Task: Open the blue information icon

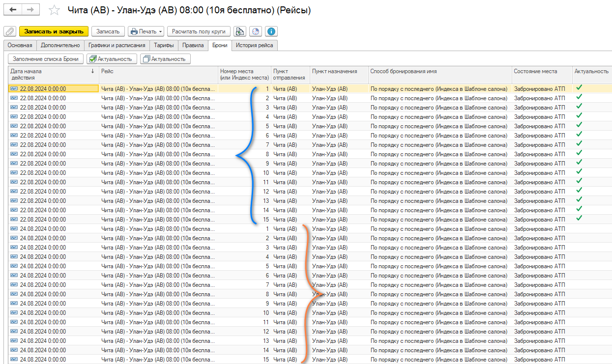Action: click(x=271, y=31)
